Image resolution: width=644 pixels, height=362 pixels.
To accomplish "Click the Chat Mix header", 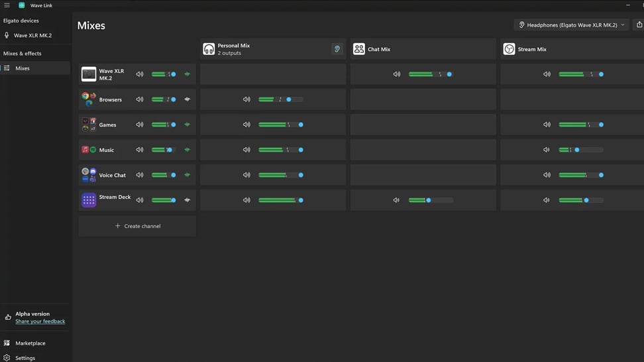I will (x=423, y=49).
